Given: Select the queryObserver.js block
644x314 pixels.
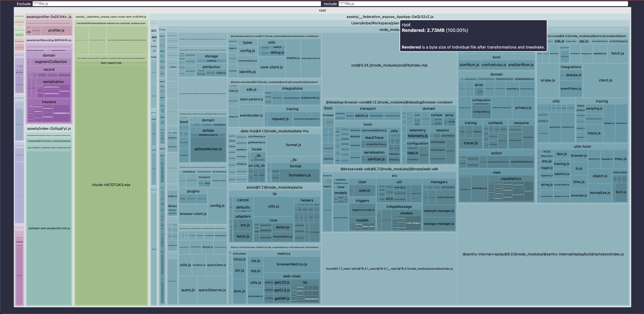Looking at the screenshot, I should (212, 290).
